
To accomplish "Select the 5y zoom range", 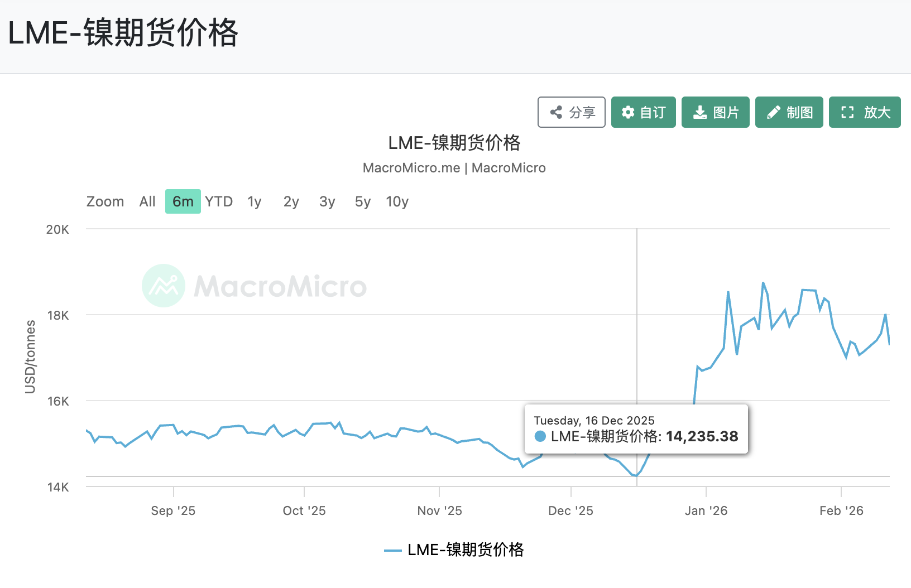I will click(362, 201).
